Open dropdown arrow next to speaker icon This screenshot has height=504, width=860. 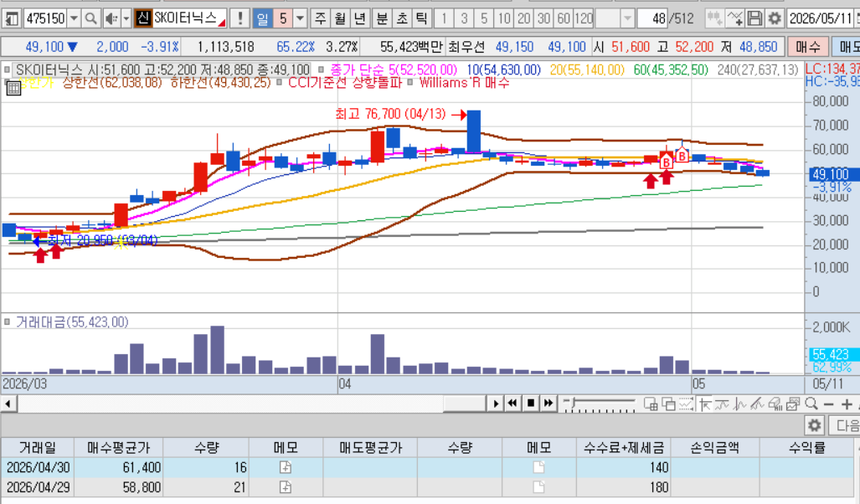click(126, 18)
